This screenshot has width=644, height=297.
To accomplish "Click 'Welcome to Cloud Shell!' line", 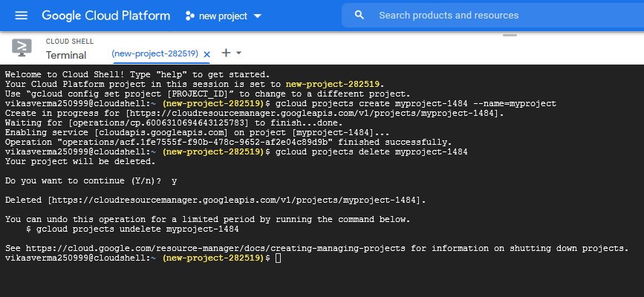I will [x=137, y=75].
